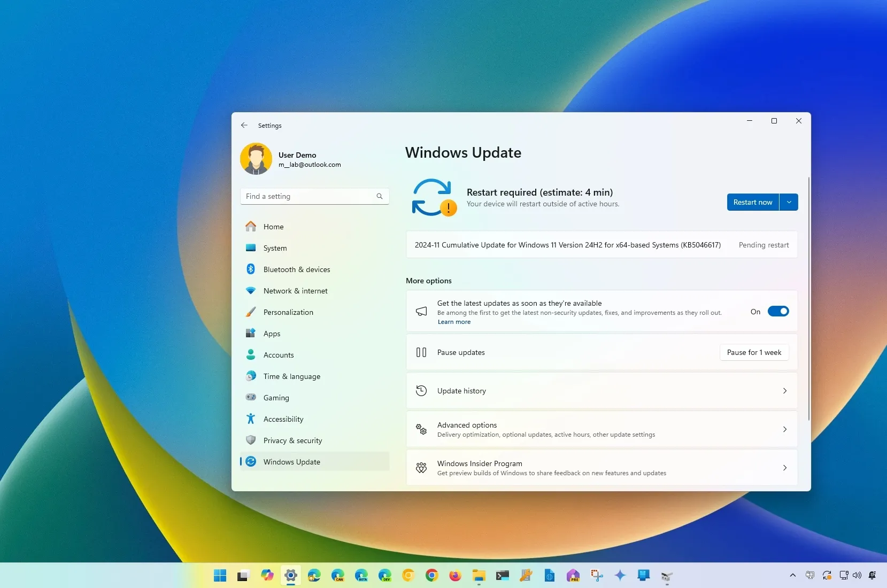This screenshot has width=887, height=588.
Task: Open Edge Dev from the taskbar
Action: tap(384, 575)
